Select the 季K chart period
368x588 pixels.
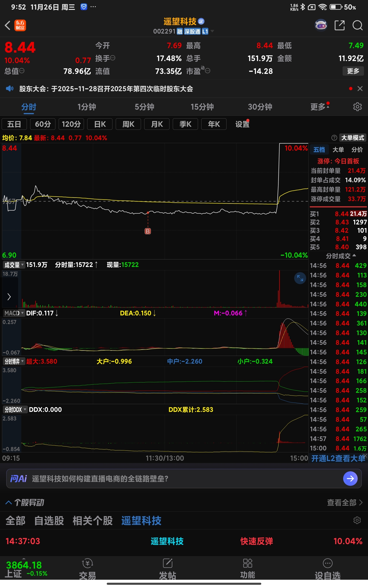tap(185, 124)
